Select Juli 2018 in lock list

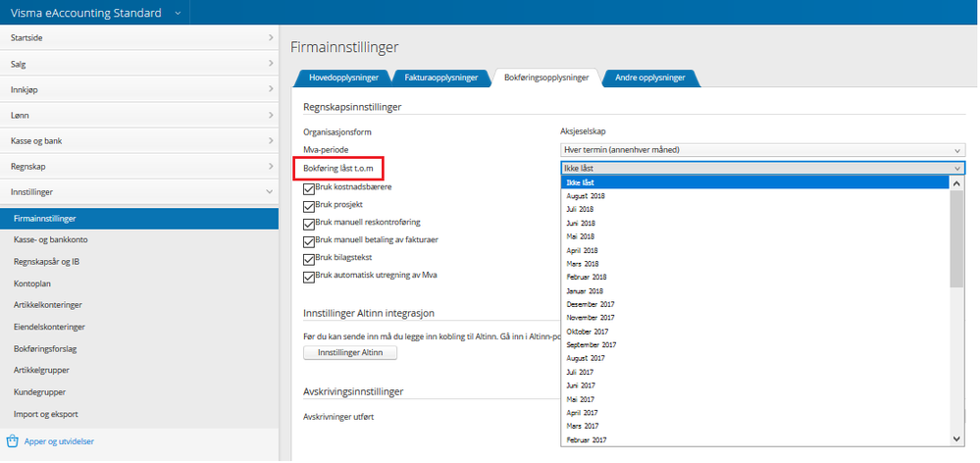(x=755, y=209)
